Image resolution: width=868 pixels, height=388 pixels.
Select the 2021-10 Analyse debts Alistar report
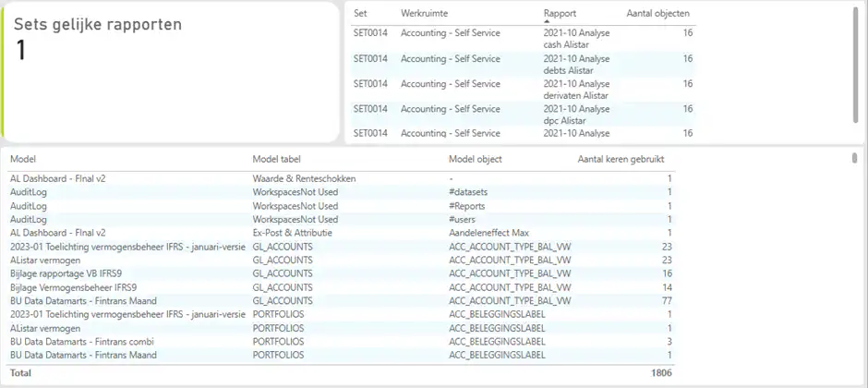pyautogui.click(x=576, y=64)
